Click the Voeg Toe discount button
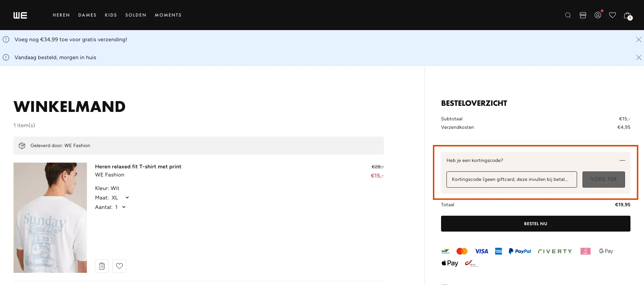This screenshot has height=285, width=644. click(x=603, y=179)
